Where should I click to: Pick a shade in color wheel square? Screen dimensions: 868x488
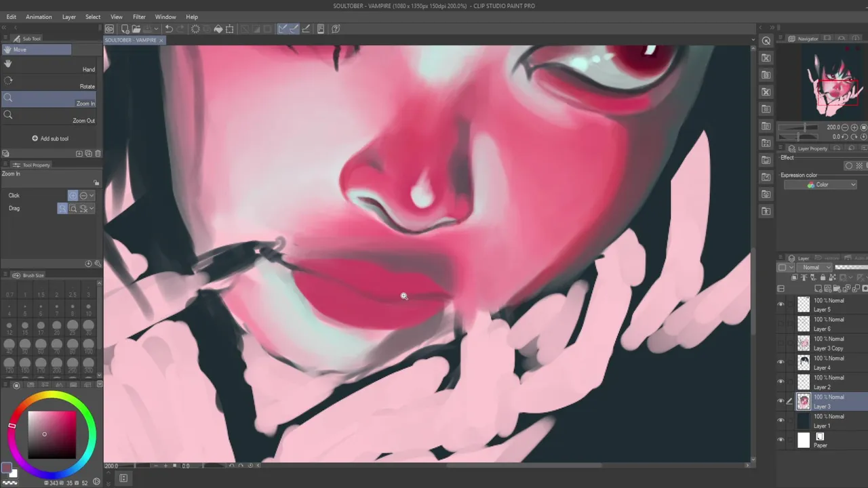52,434
